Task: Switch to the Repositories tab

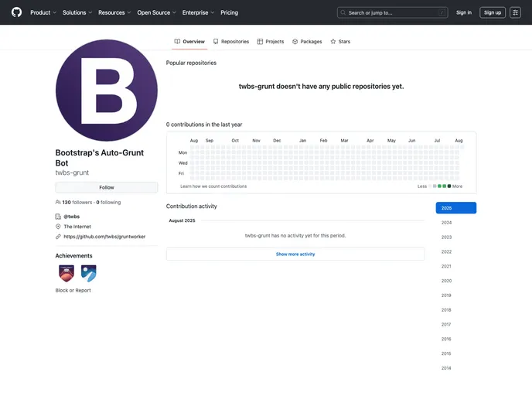Action: [x=231, y=42]
